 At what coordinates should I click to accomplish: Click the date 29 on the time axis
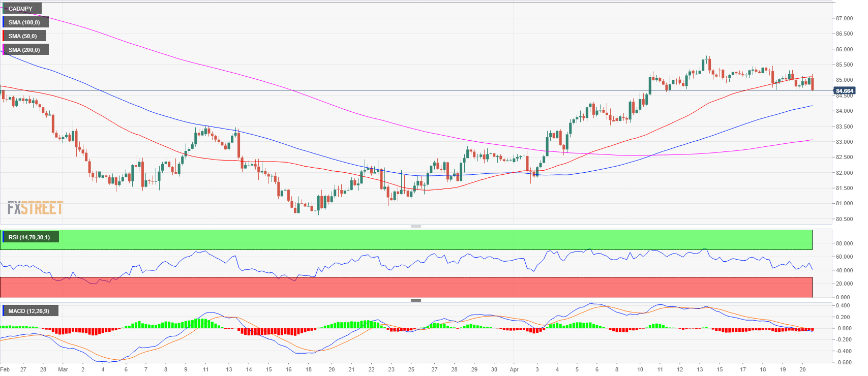tap(474, 369)
